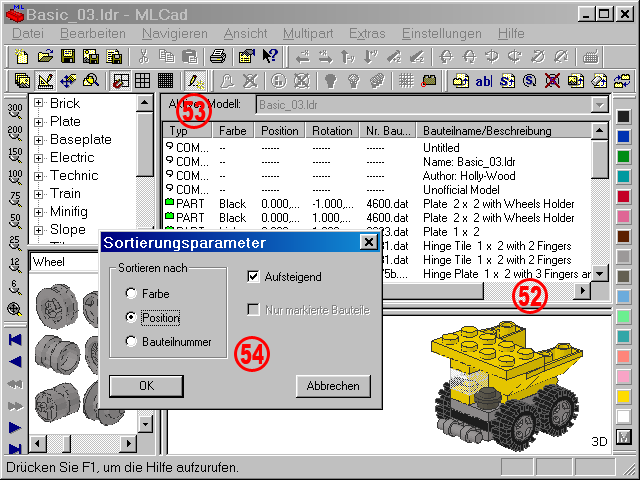Select the 50 percent zoom icon
The image size is (640, 480).
pyautogui.click(x=15, y=222)
